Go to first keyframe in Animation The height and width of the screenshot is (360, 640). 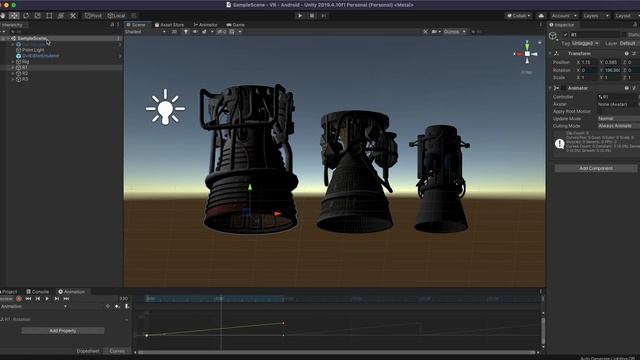click(28, 299)
